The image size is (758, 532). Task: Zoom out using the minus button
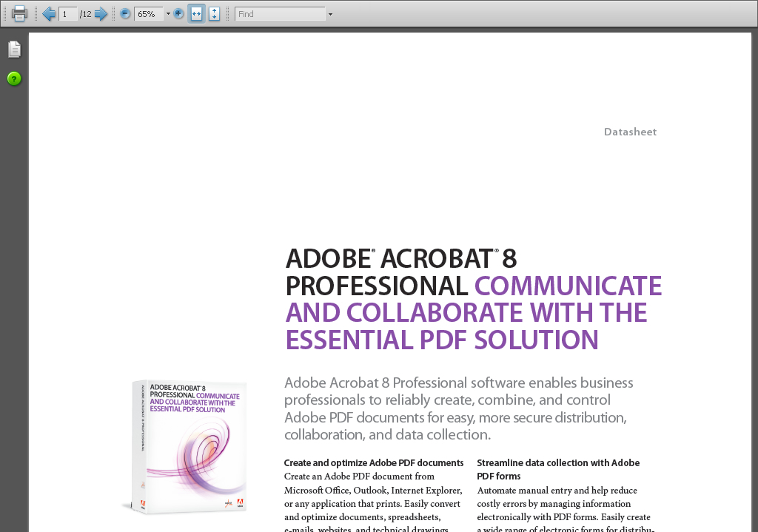coord(125,14)
